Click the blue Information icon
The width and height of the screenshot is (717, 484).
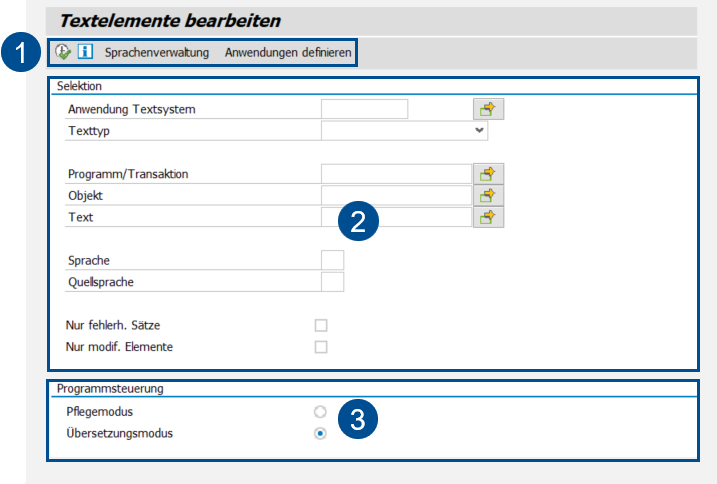pyautogui.click(x=85, y=51)
